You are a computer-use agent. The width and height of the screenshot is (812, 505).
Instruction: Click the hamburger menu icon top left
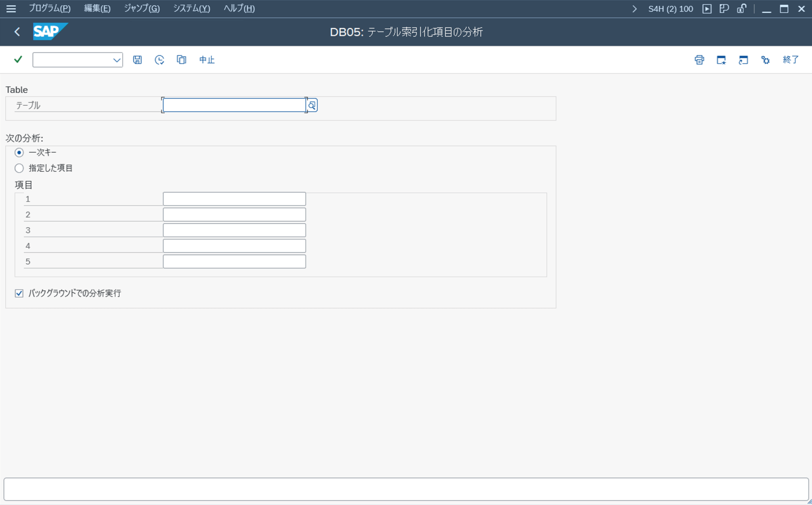[11, 8]
